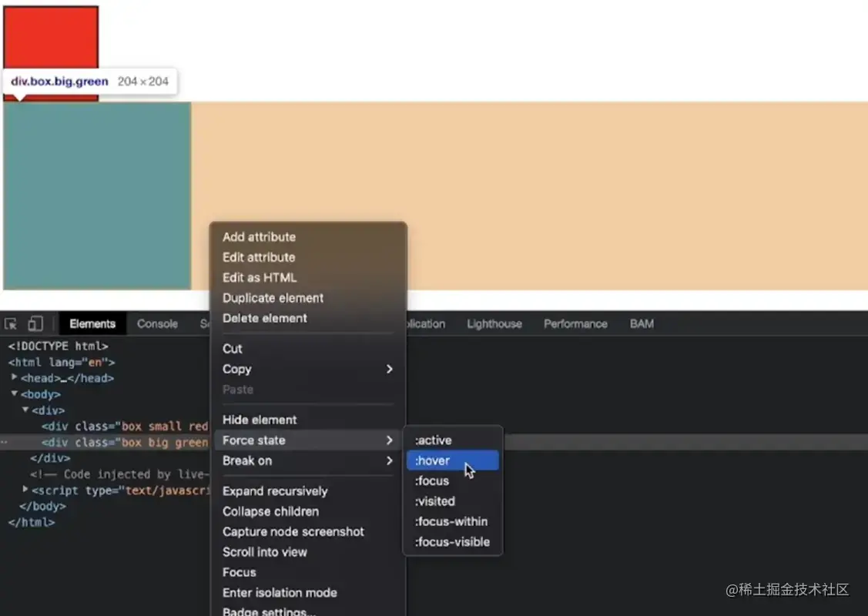
Task: Activate the inspect element picker icon
Action: pos(11,323)
